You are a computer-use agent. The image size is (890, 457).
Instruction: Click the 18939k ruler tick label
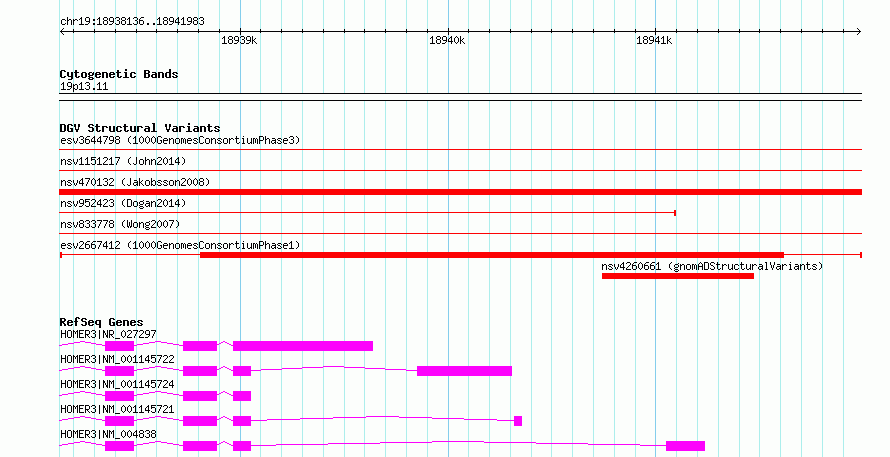tap(239, 40)
